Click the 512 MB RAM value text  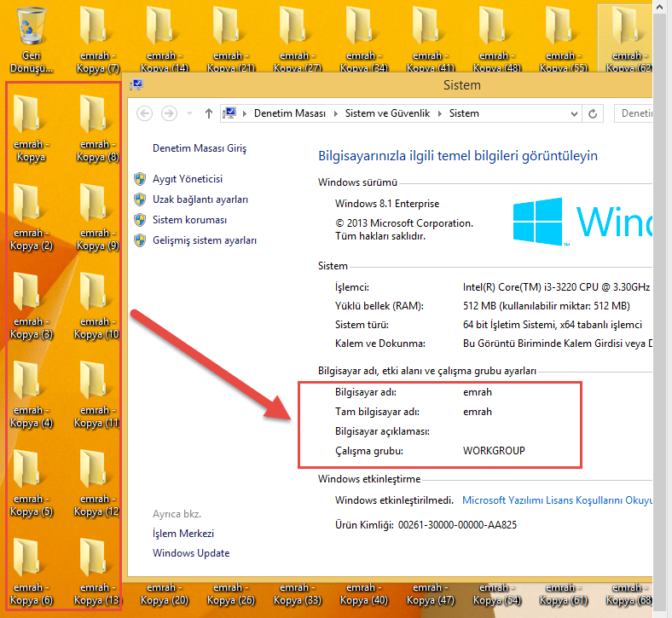pos(547,306)
